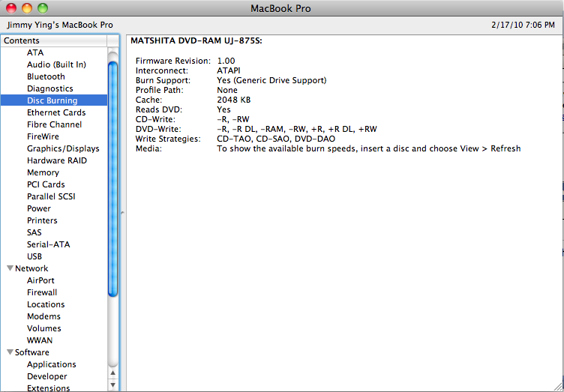Screen dimensions: 564x392
Task: Click the MacBook Pro window title
Action: [280, 8]
